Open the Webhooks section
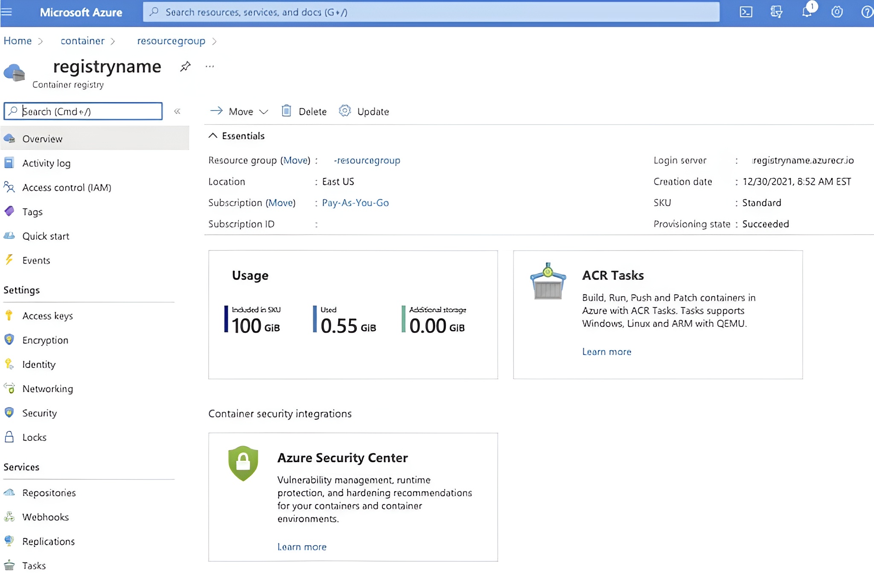The height and width of the screenshot is (588, 874). (45, 516)
